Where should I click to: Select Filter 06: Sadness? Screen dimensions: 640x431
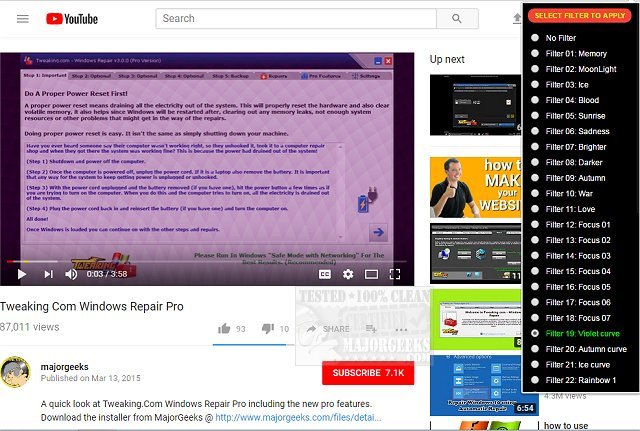(x=570, y=131)
